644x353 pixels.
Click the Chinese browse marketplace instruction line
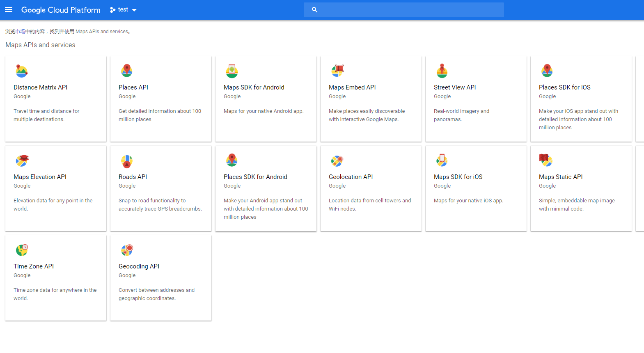click(68, 32)
